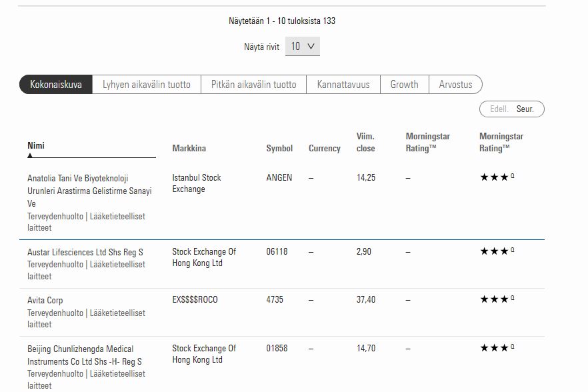
Task: Click the 37,40 last close value
Action: click(x=365, y=299)
